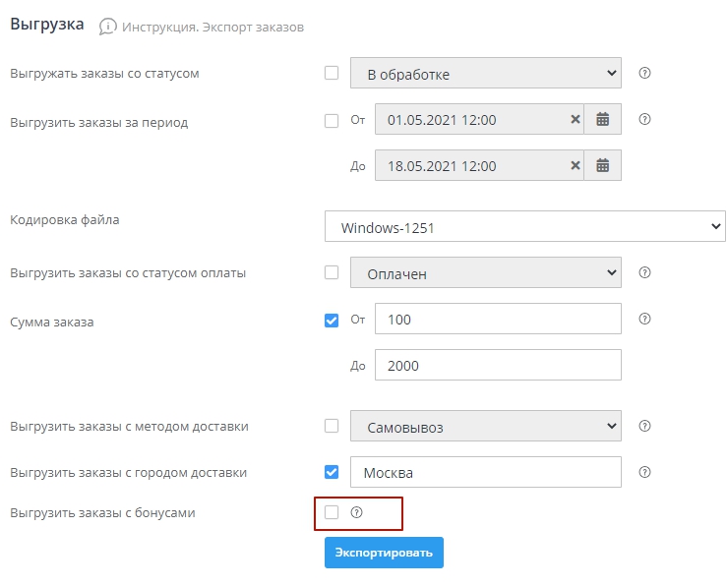The width and height of the screenshot is (728, 587).
Task: Open the 'Самовывоз' delivery method dropdown
Action: (486, 426)
